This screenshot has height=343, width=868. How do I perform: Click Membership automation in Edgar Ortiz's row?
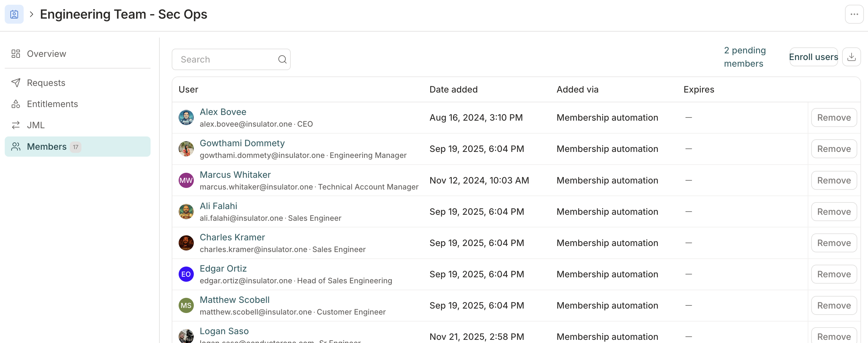[x=607, y=274]
